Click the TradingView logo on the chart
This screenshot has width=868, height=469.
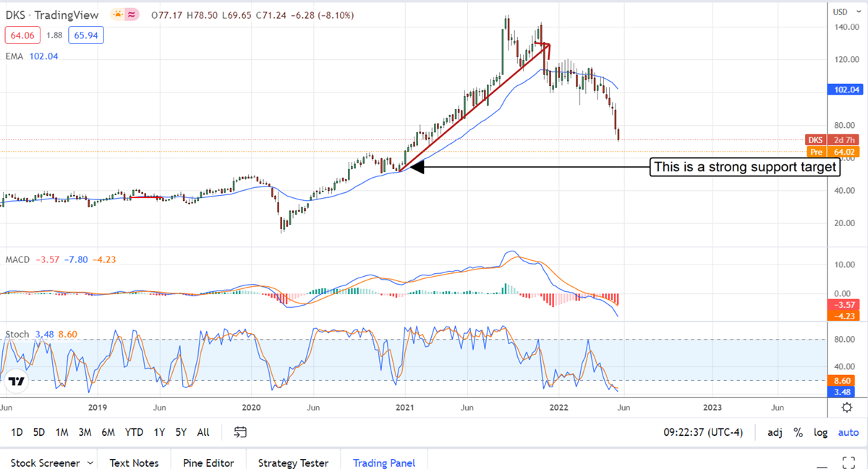(18, 381)
